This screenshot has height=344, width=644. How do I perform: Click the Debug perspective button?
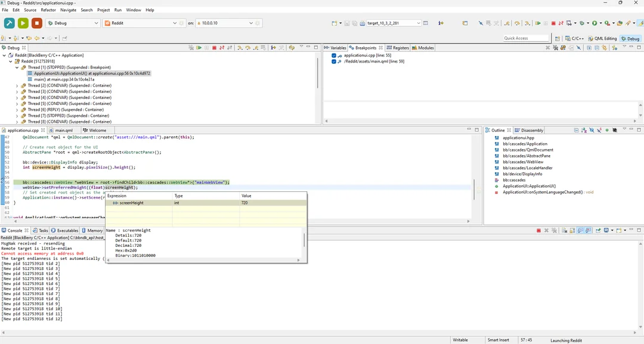click(x=630, y=39)
